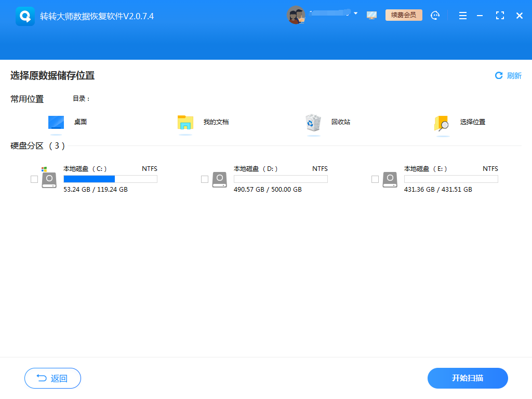Screen dimensions: 532x399
Task: Click the user avatar picture
Action: [x=296, y=15]
